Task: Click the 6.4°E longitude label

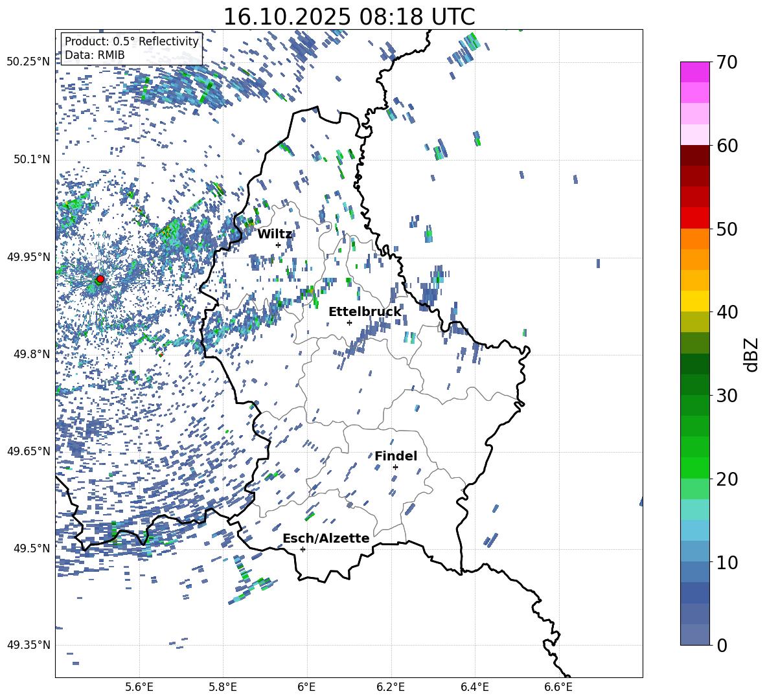Action: point(474,687)
